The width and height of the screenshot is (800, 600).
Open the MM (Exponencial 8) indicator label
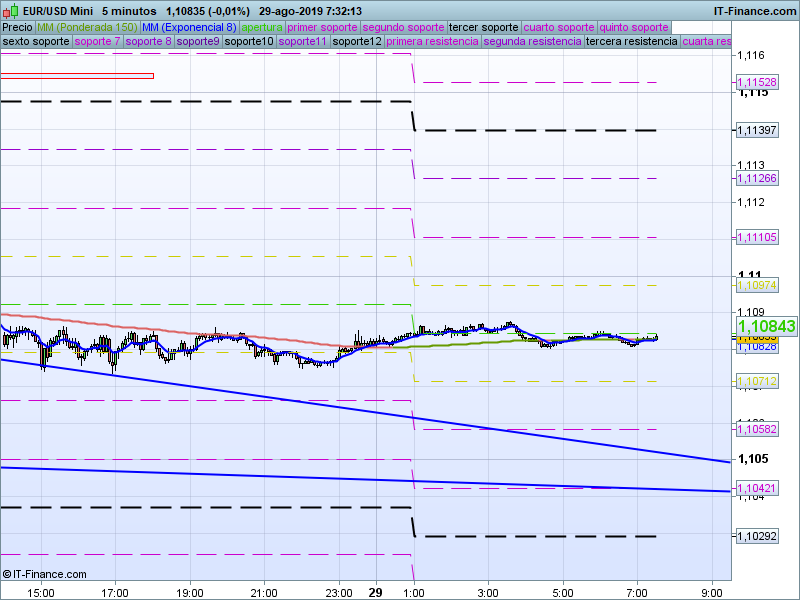(189, 27)
